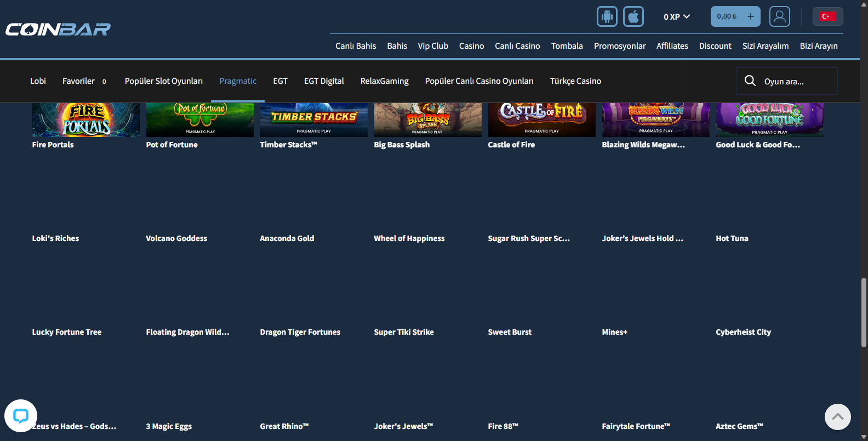Open the Affiliates link
868x441 pixels.
tap(672, 46)
